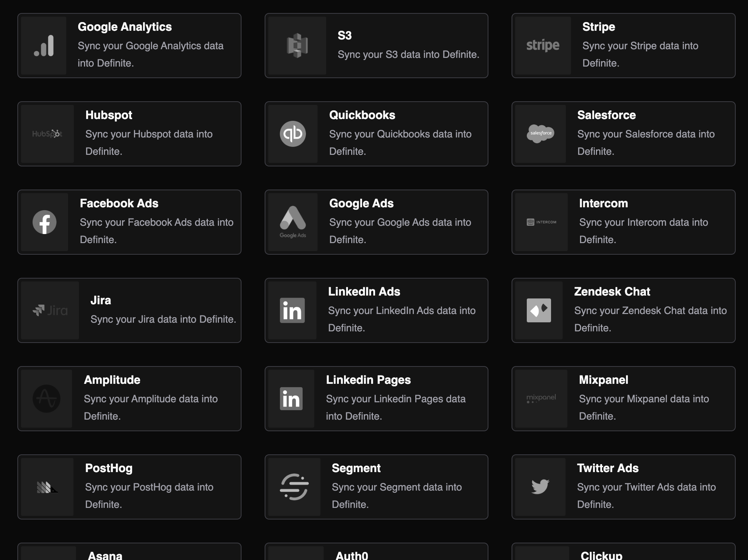The width and height of the screenshot is (748, 560).
Task: Open the Jira integration title
Action: [x=101, y=300]
